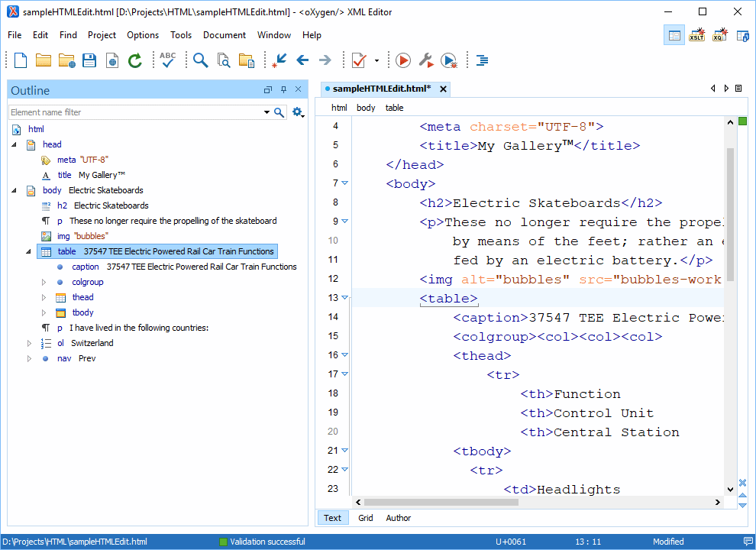
Task: Expand the ol Switzerland node
Action: [x=30, y=343]
